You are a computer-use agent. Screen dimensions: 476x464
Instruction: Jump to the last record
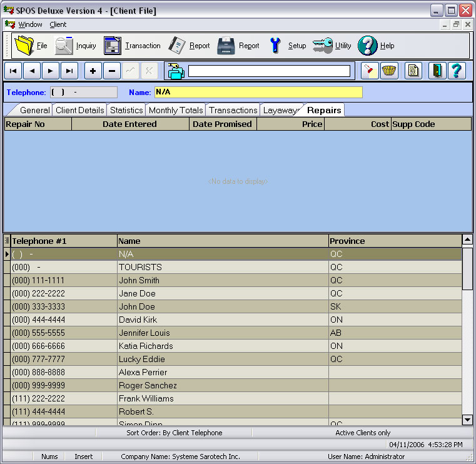(x=69, y=71)
